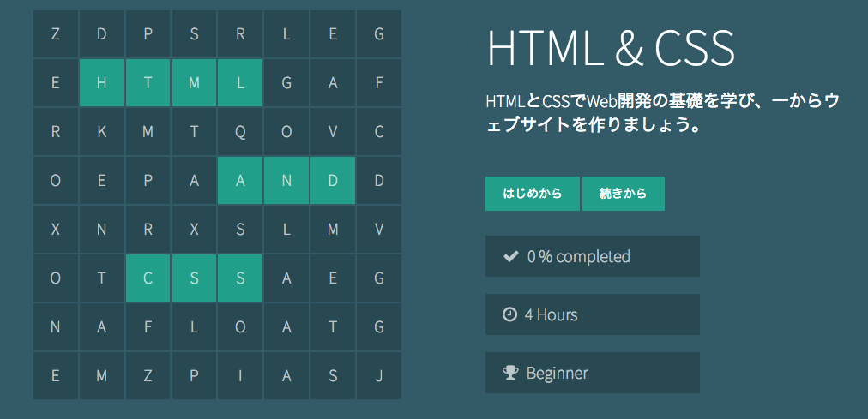The image size is (868, 419).
Task: Select the highlighted D tile of AND
Action: 332,181
